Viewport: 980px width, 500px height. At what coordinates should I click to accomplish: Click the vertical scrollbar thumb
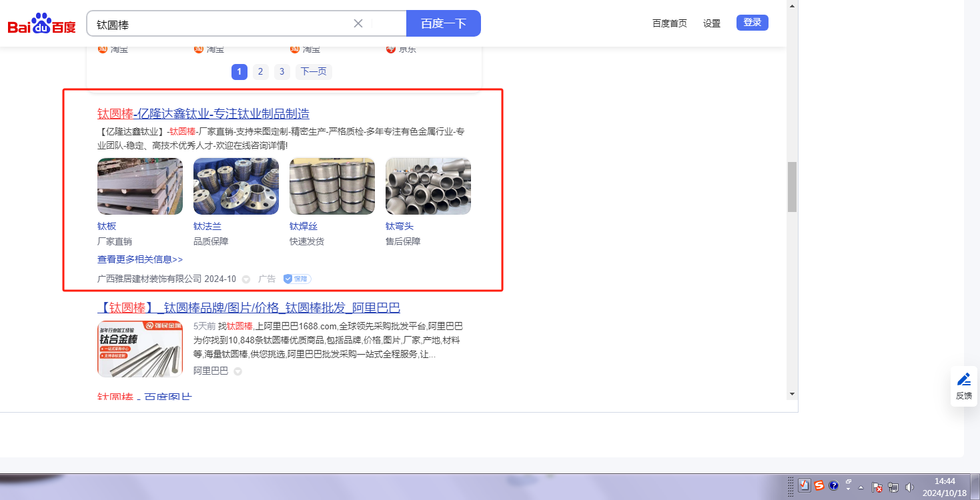pos(793,187)
